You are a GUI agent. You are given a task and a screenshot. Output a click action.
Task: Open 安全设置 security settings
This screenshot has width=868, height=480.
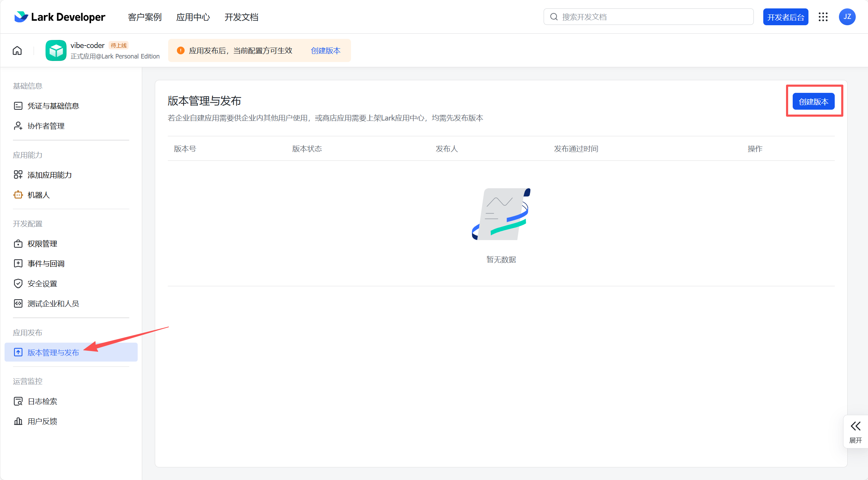[x=43, y=283]
